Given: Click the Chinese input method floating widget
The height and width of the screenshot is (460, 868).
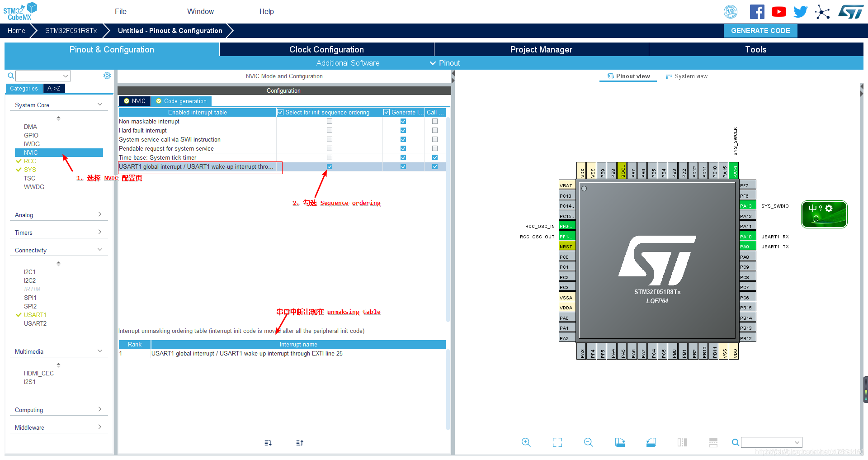Looking at the screenshot, I should click(x=824, y=214).
